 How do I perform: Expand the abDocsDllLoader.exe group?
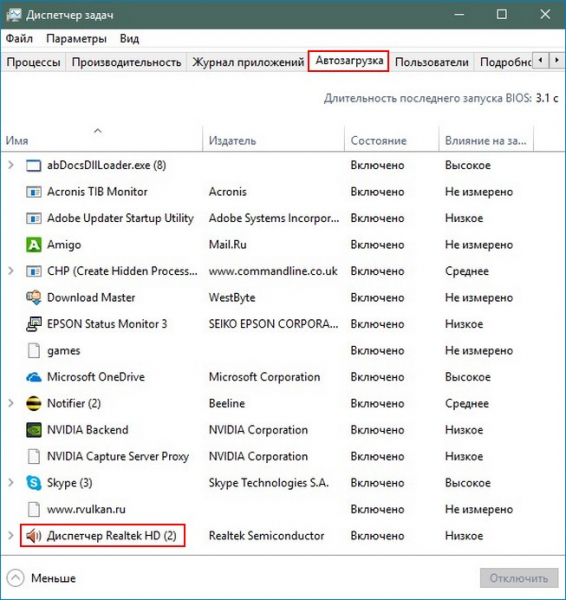tap(11, 165)
